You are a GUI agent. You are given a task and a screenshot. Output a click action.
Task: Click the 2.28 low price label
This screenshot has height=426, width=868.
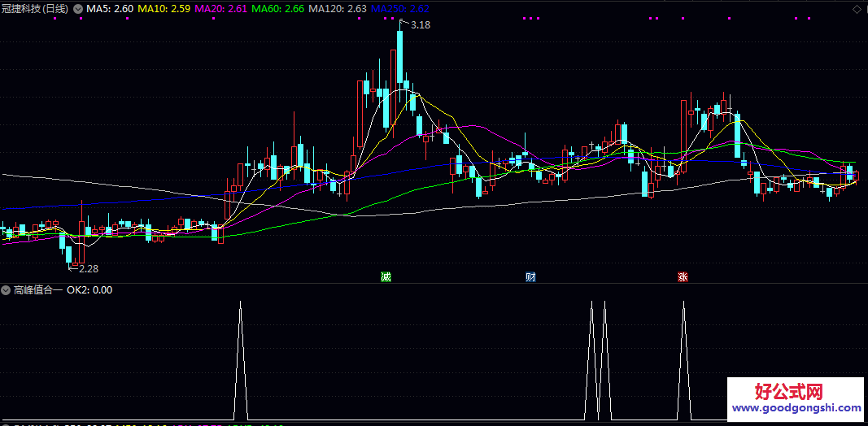(x=87, y=268)
